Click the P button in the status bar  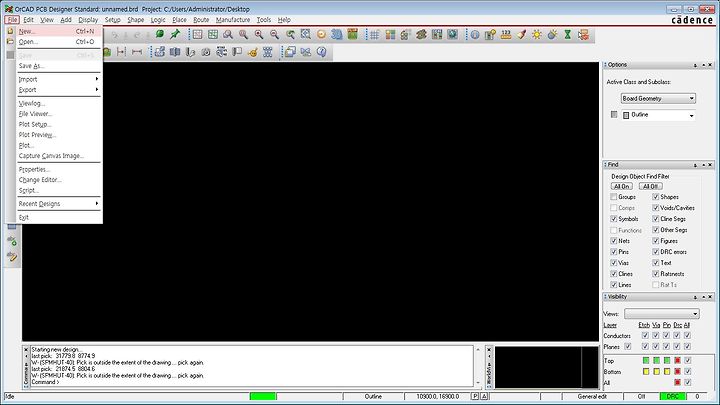click(x=475, y=396)
